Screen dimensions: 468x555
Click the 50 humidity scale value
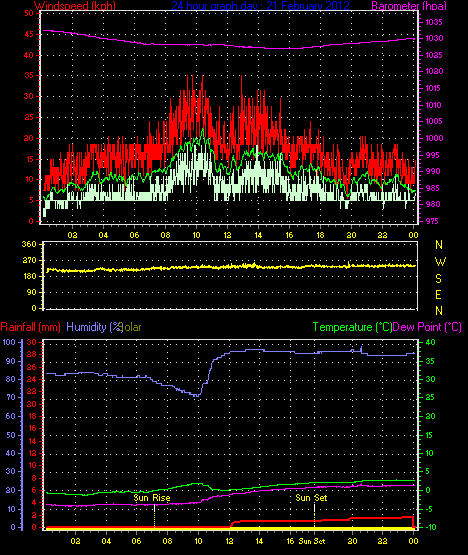(x=11, y=435)
